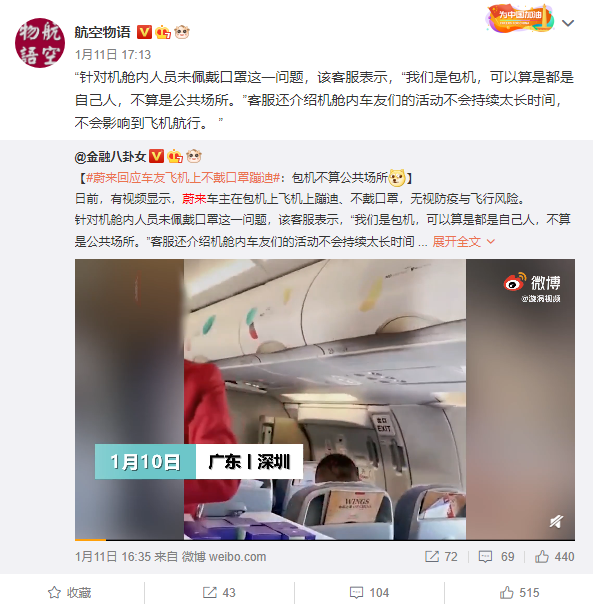Click the 为中国加油 banner badge
The height and width of the screenshot is (611, 593).
[520, 18]
